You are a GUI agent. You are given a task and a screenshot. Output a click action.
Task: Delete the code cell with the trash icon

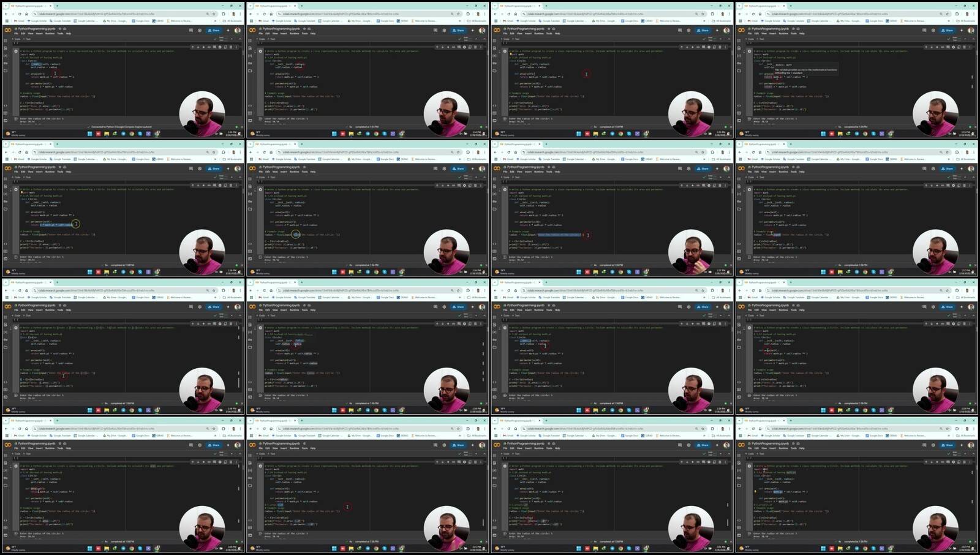click(x=231, y=47)
